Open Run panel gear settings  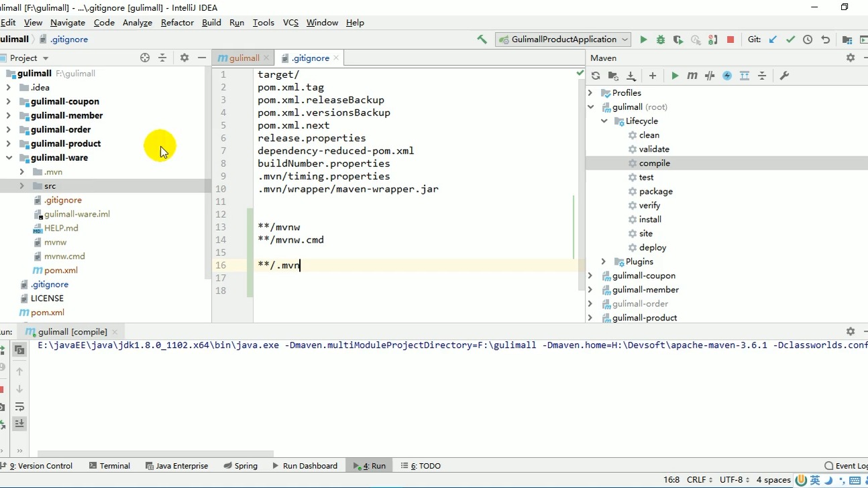[x=851, y=331]
